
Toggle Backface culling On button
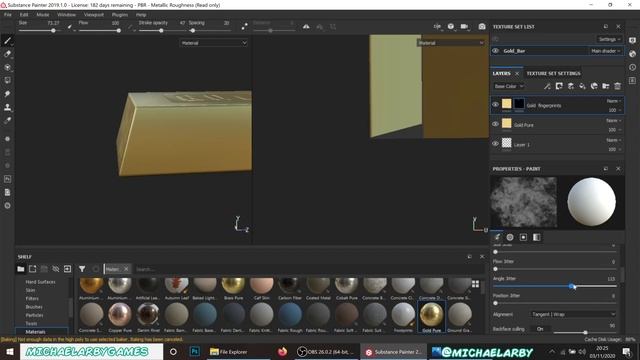tap(540, 329)
